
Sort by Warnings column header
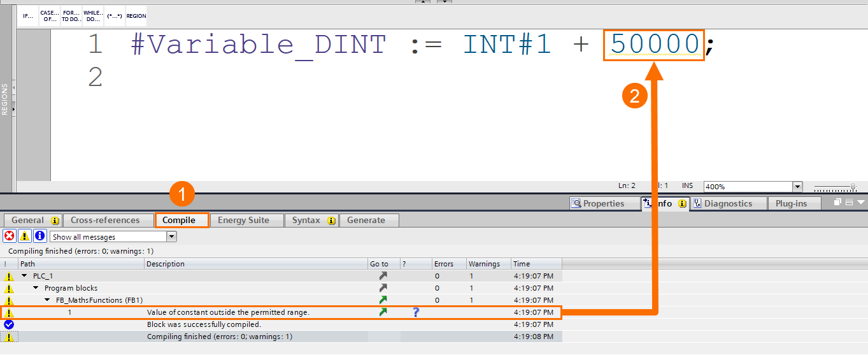(x=488, y=264)
